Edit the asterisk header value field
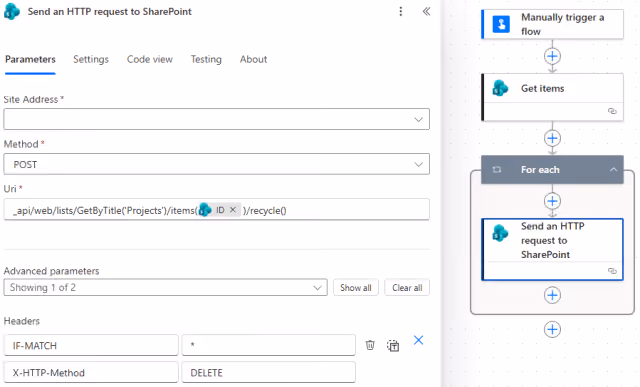The image size is (640, 387). (x=268, y=345)
